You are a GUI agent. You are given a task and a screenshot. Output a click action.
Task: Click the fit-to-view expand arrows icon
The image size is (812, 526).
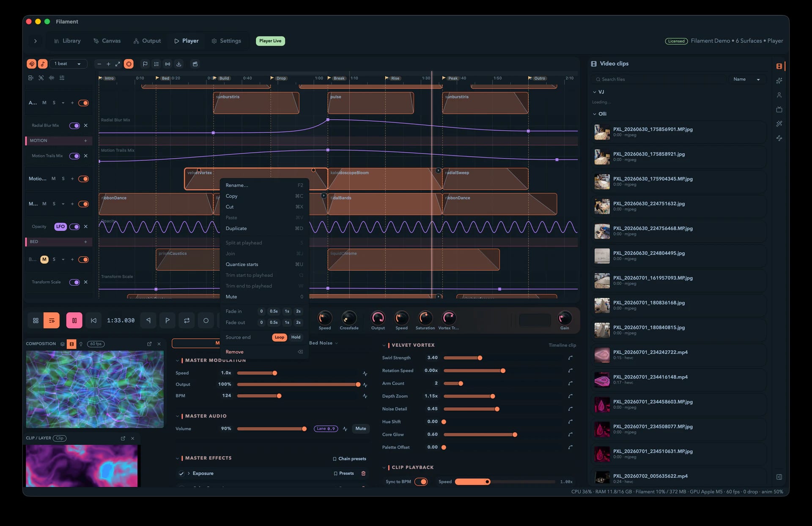[118, 64]
